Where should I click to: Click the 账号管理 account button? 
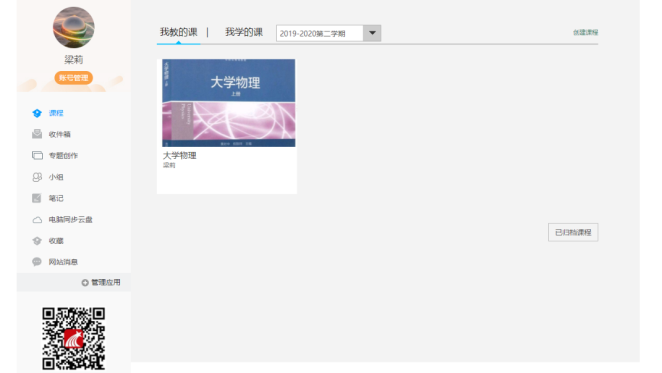73,78
